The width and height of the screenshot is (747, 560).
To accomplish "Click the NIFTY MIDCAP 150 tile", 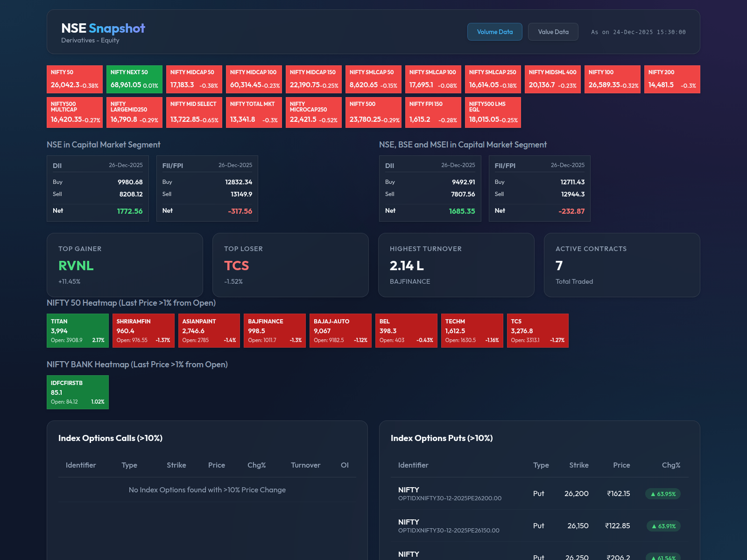I will coord(314,79).
